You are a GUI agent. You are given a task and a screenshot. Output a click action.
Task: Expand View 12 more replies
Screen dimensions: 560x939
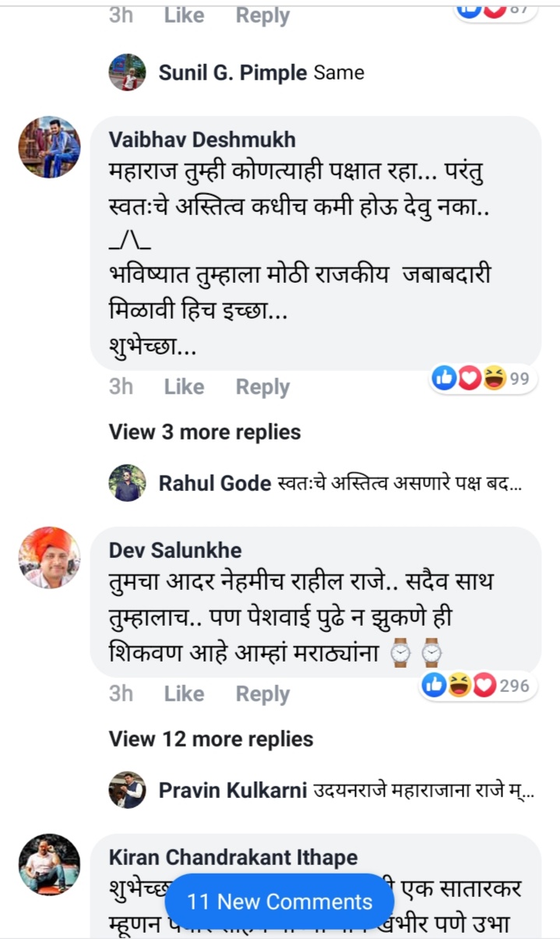[x=211, y=739]
